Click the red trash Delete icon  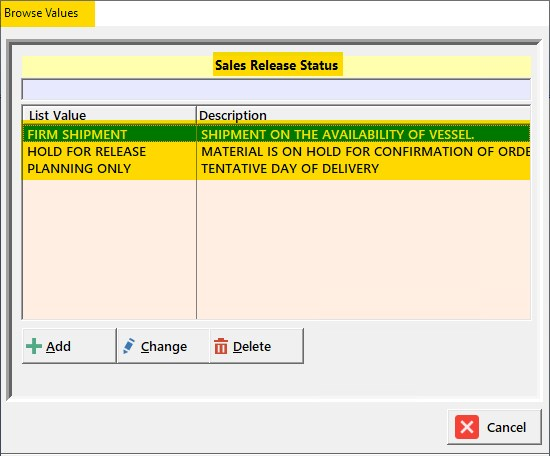221,346
